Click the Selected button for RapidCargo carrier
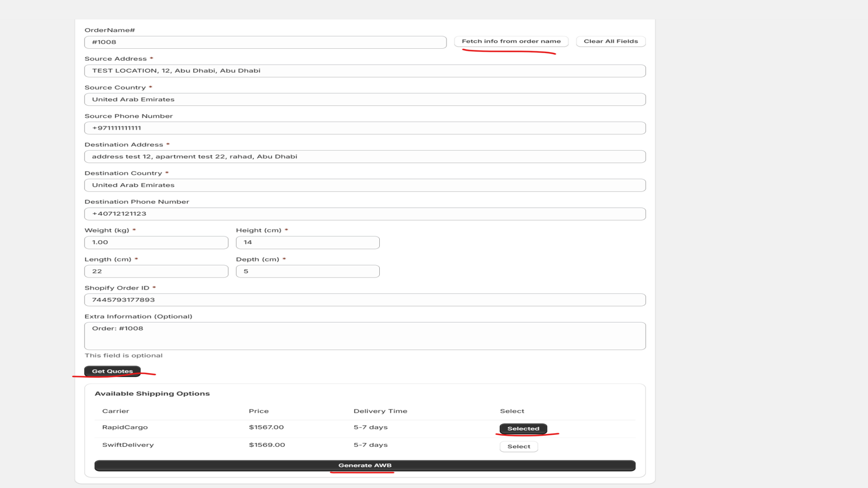This screenshot has height=488, width=868. coord(522,428)
